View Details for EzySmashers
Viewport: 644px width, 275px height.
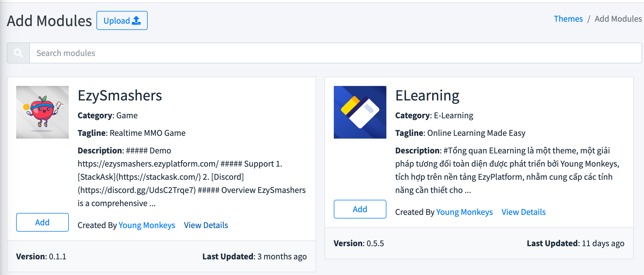206,225
